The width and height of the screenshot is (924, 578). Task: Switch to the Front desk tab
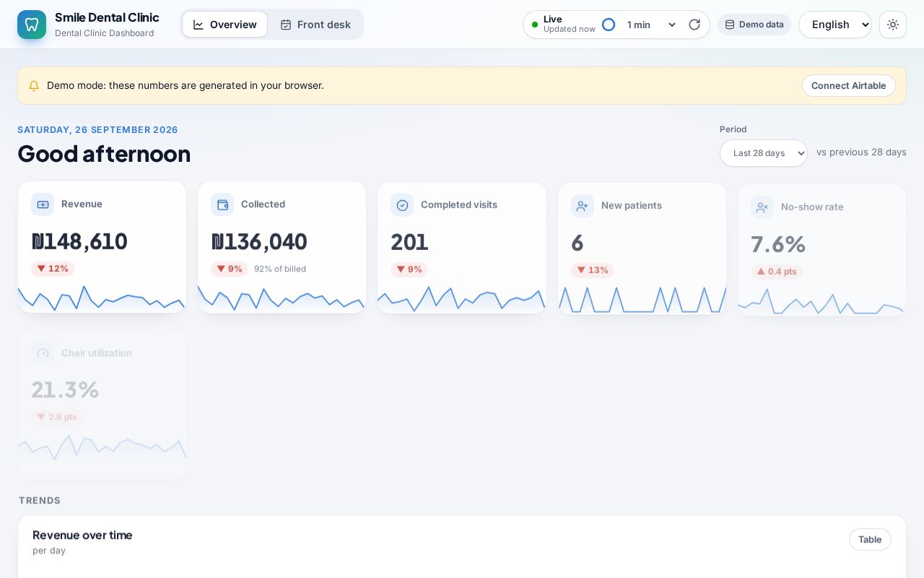[x=315, y=25]
